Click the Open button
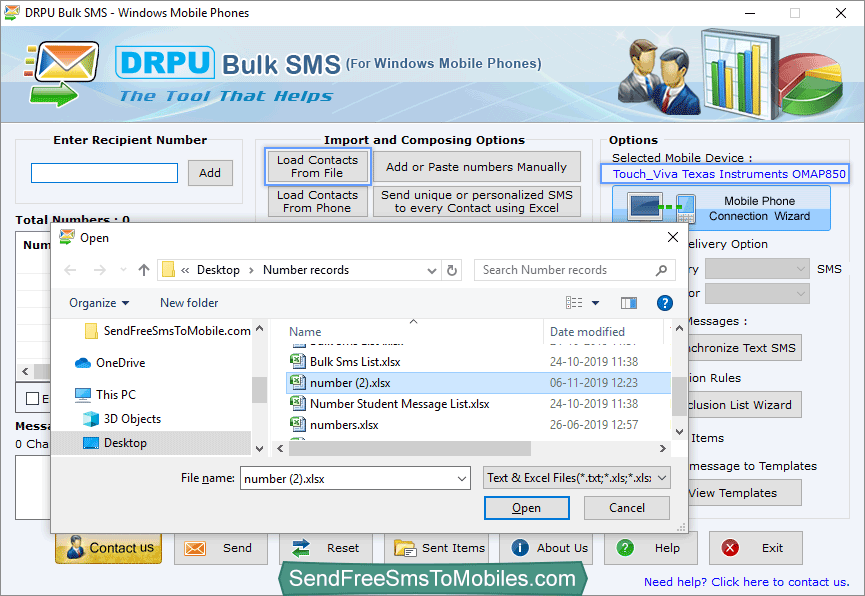Screen dimensions: 865x596 [x=527, y=508]
